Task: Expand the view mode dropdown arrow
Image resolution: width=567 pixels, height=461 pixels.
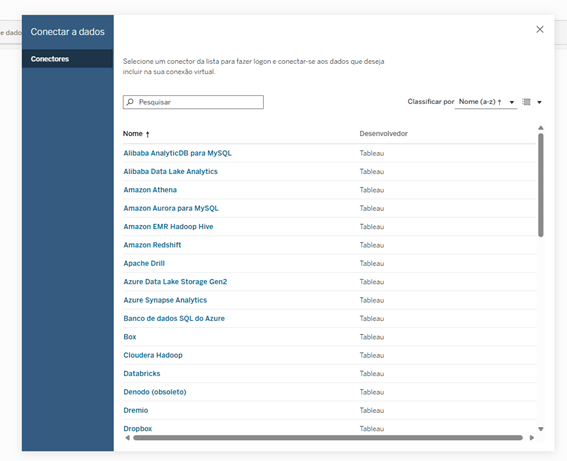Action: [539, 102]
